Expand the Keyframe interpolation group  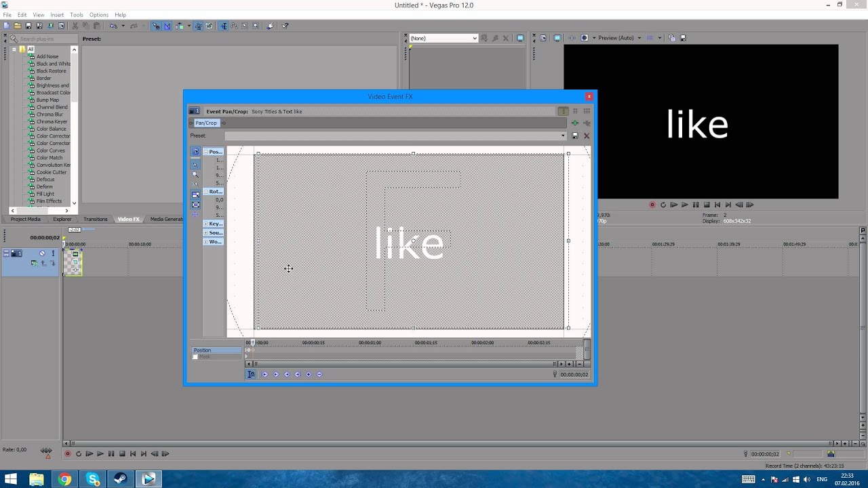click(x=205, y=224)
